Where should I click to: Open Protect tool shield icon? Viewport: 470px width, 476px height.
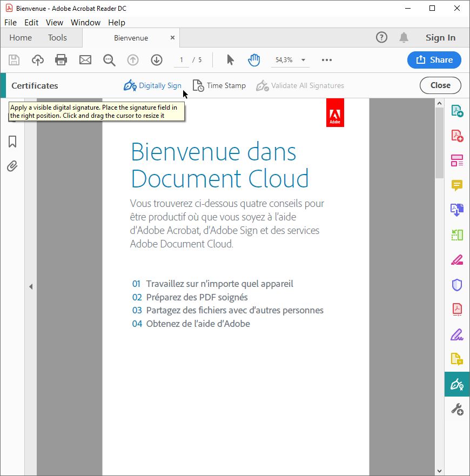coord(457,285)
